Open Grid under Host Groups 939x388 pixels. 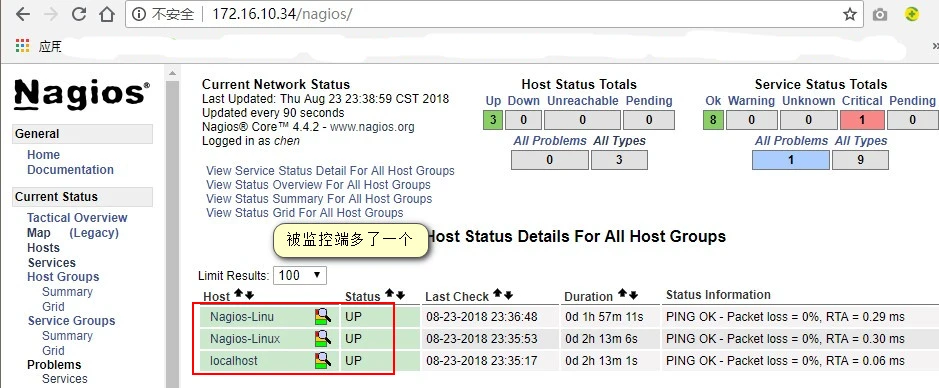tap(53, 307)
